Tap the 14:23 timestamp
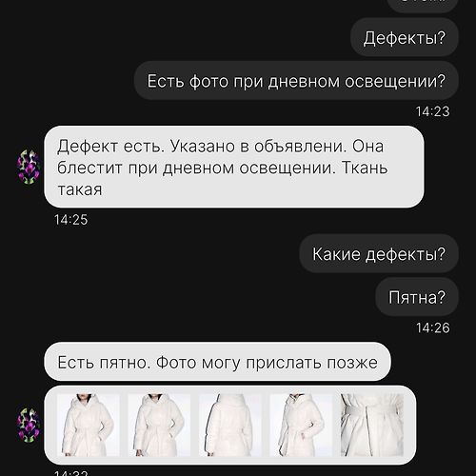This screenshot has width=476, height=476. click(433, 111)
